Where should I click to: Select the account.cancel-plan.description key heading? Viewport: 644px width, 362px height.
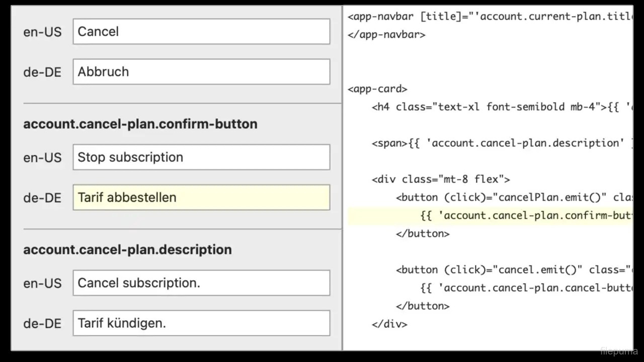pyautogui.click(x=127, y=250)
